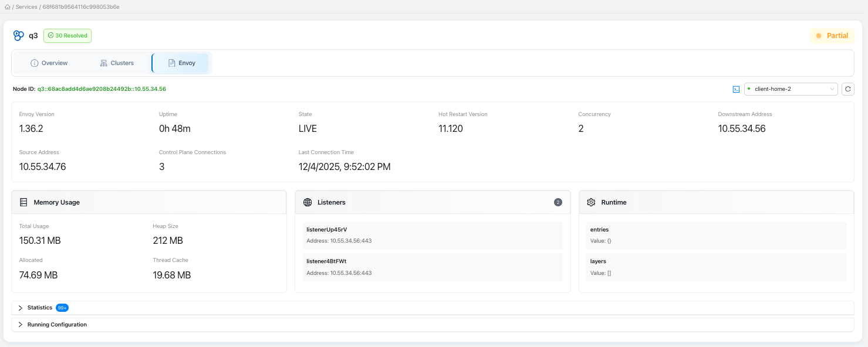The width and height of the screenshot is (868, 347).
Task: Click the refresh button beside client dropdown
Action: (847, 89)
